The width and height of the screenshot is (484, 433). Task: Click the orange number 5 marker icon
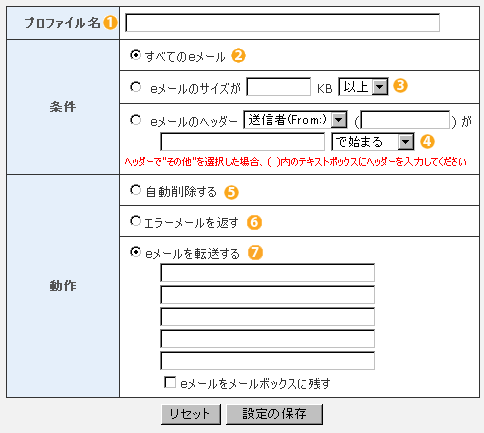[231, 192]
